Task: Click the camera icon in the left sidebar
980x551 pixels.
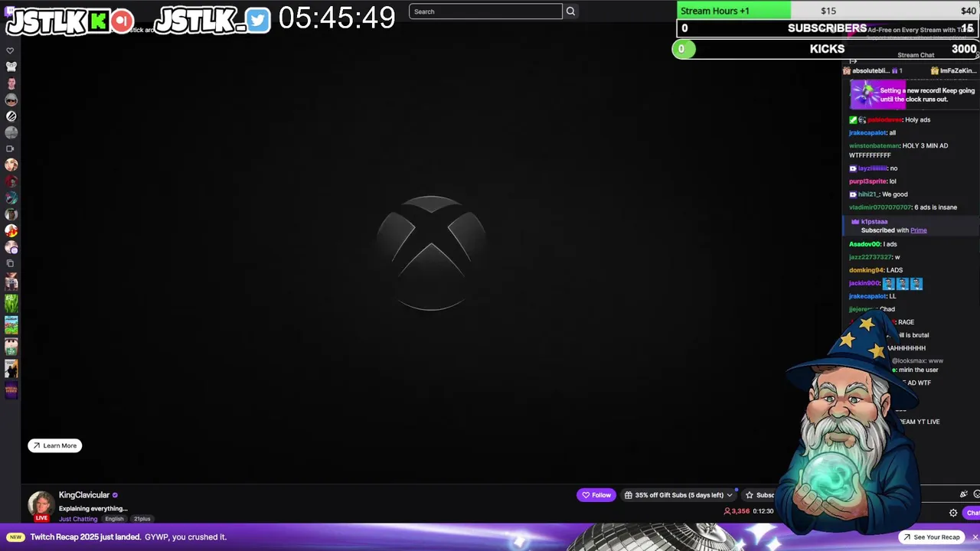Action: pos(11,148)
